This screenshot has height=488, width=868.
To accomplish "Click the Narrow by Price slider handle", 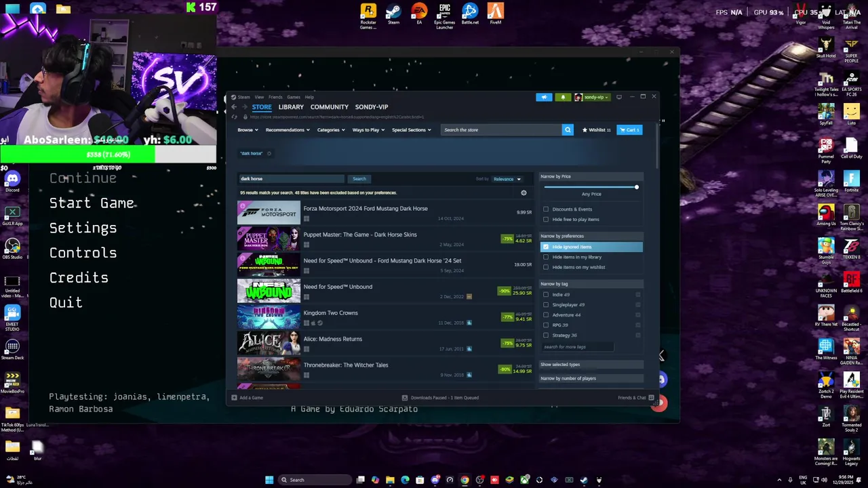I will tap(636, 187).
